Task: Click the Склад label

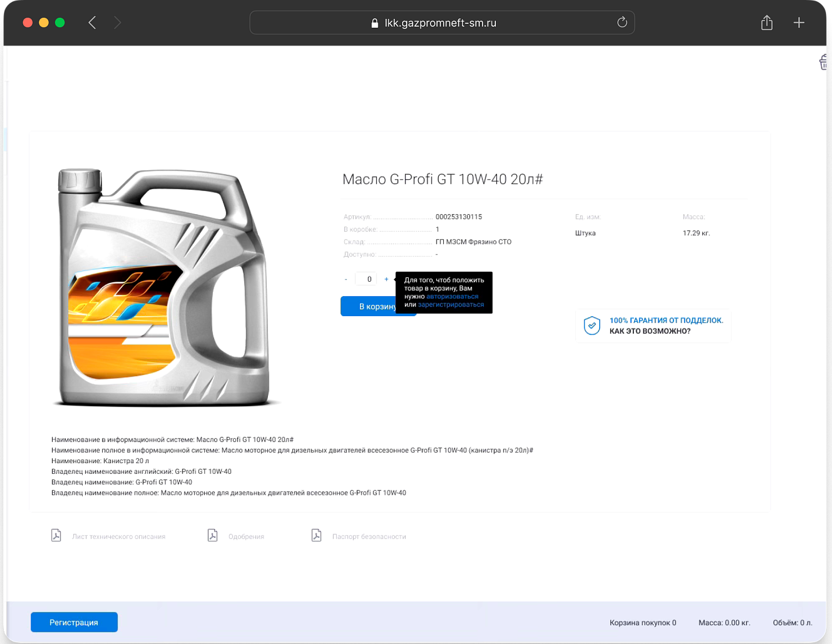Action: click(x=354, y=242)
